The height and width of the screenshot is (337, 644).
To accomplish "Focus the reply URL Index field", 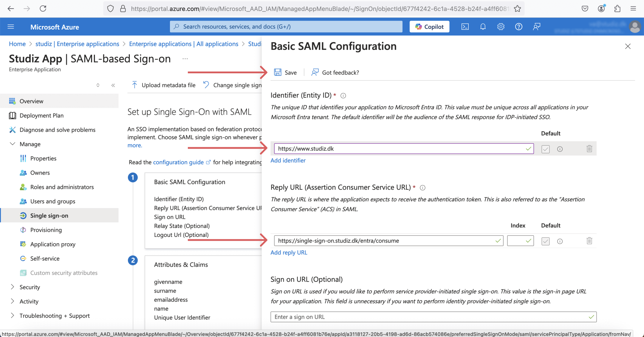I will [520, 241].
